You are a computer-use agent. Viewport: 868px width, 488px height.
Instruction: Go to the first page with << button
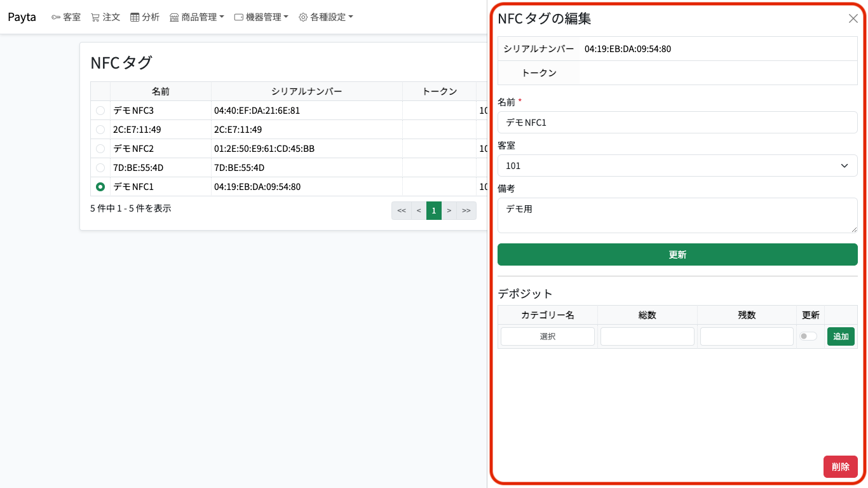point(402,210)
